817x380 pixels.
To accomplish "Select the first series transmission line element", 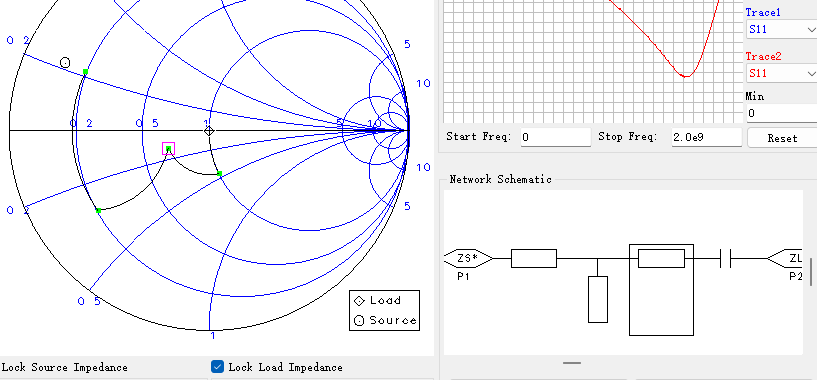I will 534,258.
